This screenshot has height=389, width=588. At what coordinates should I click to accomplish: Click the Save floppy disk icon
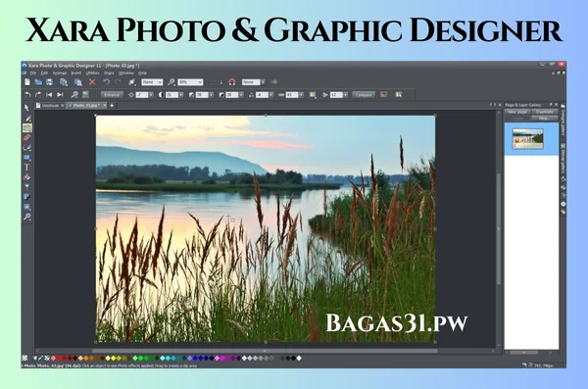point(49,81)
